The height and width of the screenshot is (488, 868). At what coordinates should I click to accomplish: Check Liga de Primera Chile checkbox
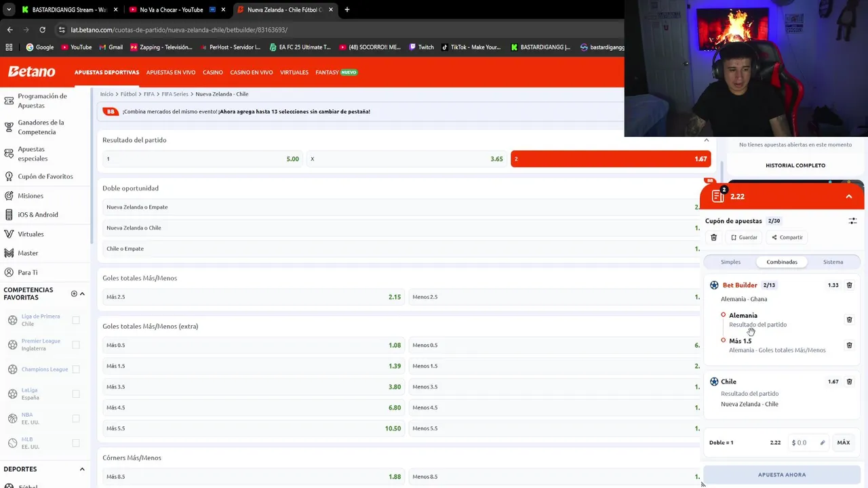(x=76, y=320)
